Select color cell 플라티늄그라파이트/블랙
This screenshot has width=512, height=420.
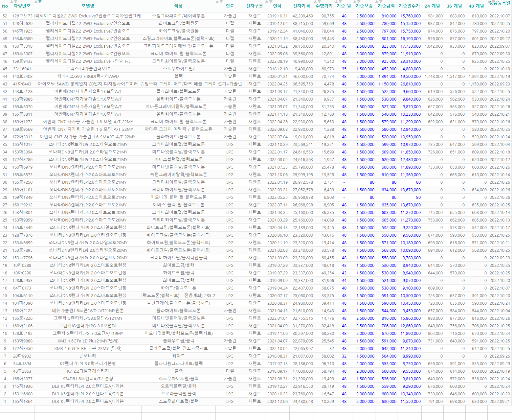click(x=179, y=364)
